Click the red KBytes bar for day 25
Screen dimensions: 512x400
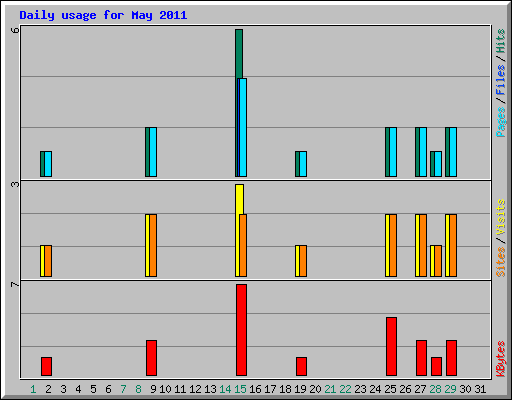(x=391, y=347)
